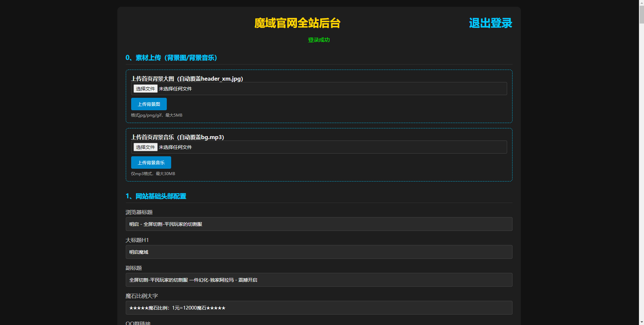The height and width of the screenshot is (325, 644).
Task: Focus the 魔石比例大字 input field
Action: tap(319, 308)
